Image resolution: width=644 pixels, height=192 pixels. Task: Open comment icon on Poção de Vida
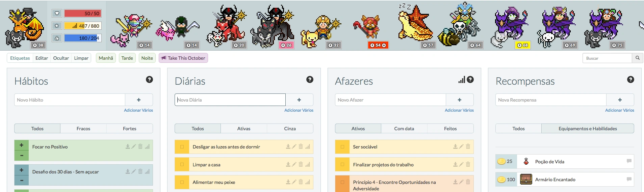[x=629, y=161]
